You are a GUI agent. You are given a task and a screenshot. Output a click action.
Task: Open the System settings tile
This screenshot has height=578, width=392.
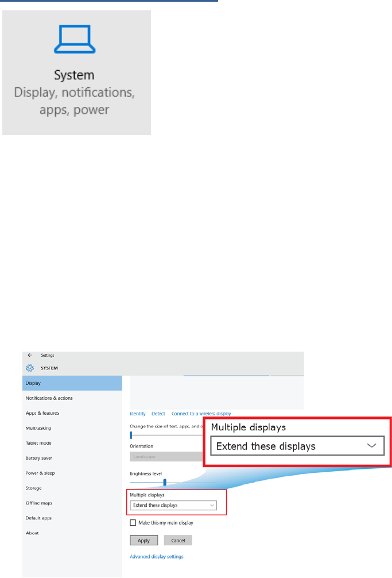pyautogui.click(x=76, y=72)
